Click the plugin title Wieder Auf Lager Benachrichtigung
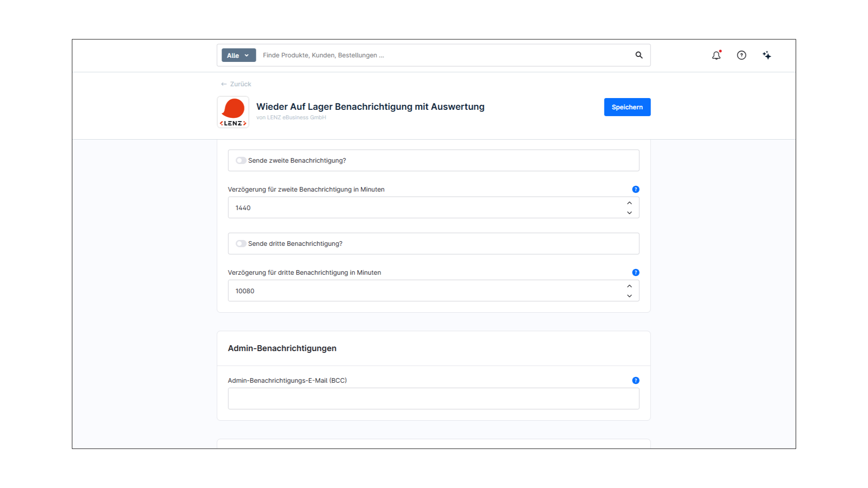868x488 pixels. pos(370,107)
